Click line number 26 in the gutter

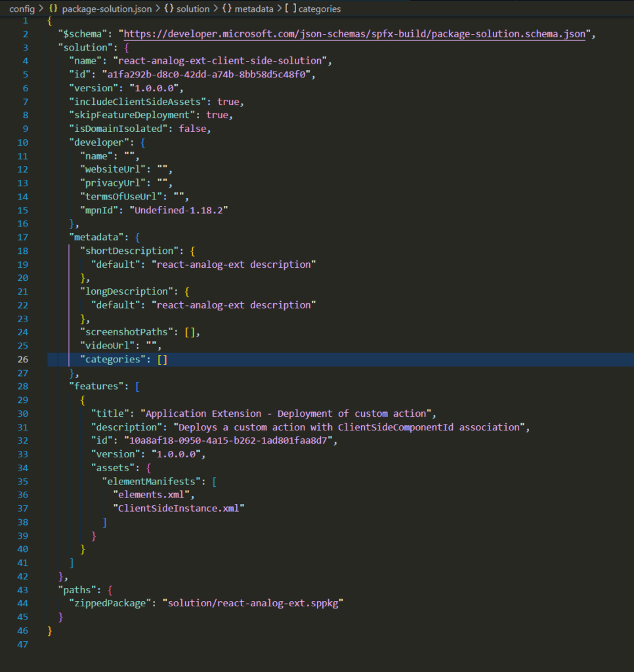coord(23,360)
